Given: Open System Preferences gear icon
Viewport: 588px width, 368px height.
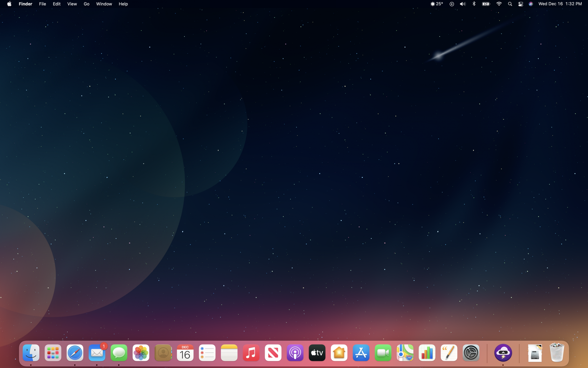Looking at the screenshot, I should (471, 353).
